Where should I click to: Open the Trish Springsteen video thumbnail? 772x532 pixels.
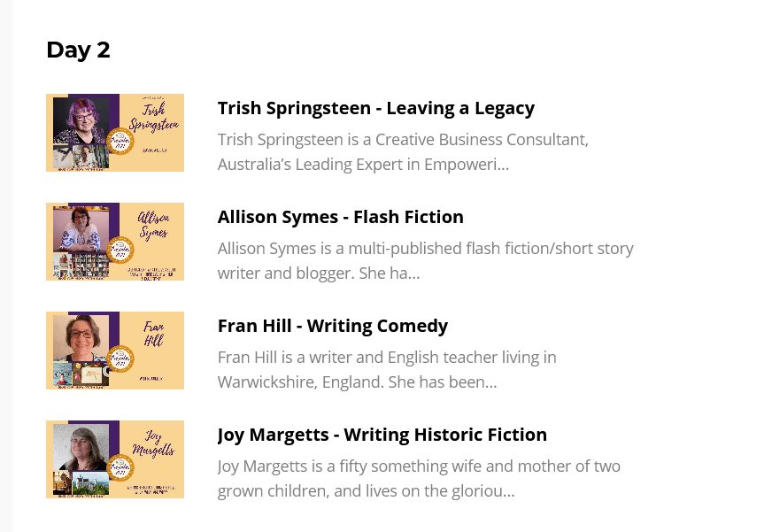click(x=115, y=133)
